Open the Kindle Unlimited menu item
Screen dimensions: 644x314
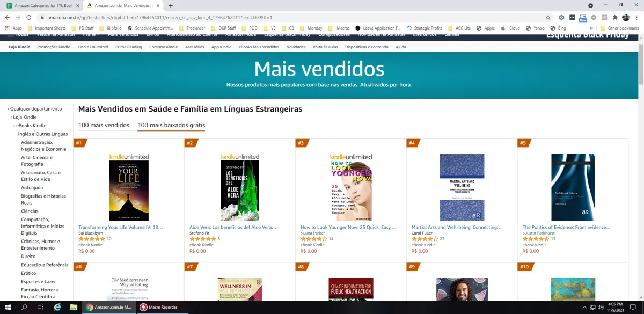click(93, 47)
